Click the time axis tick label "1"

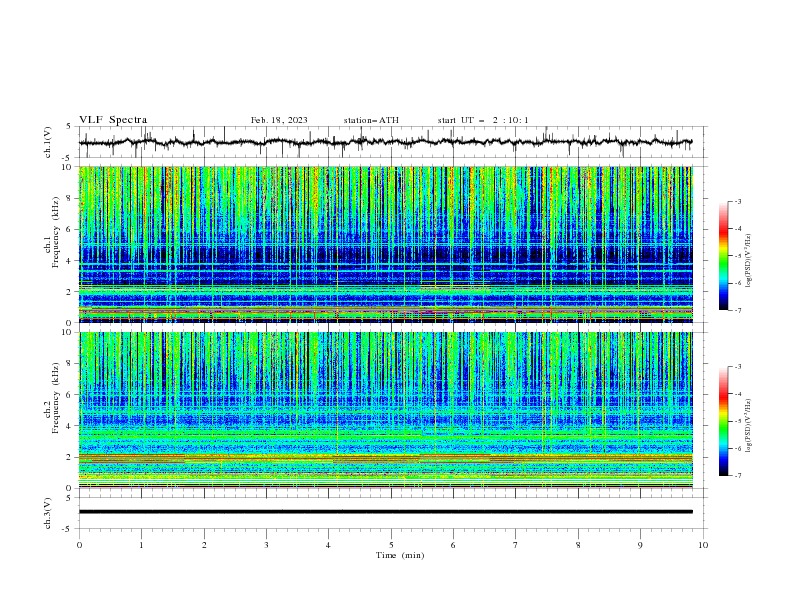tap(141, 545)
